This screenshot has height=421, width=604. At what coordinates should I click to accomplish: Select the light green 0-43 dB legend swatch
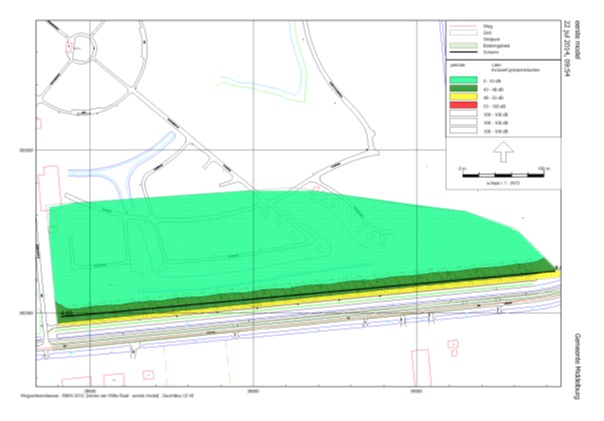[463, 81]
